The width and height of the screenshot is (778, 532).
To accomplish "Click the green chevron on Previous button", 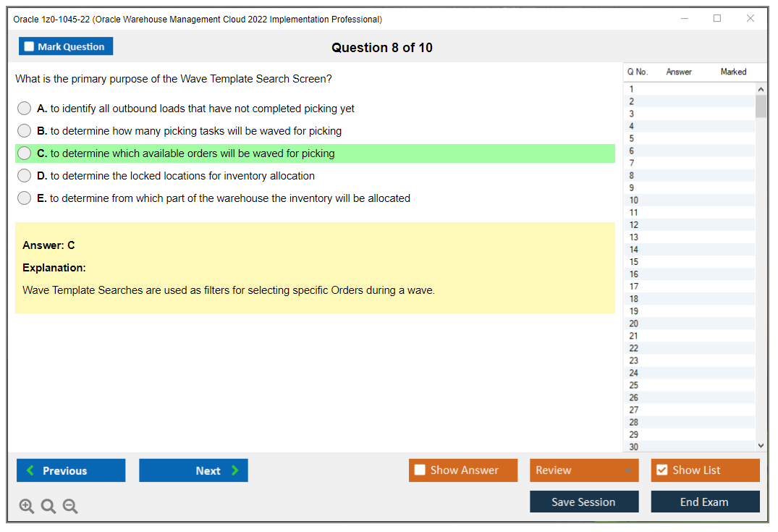I will 29,470.
